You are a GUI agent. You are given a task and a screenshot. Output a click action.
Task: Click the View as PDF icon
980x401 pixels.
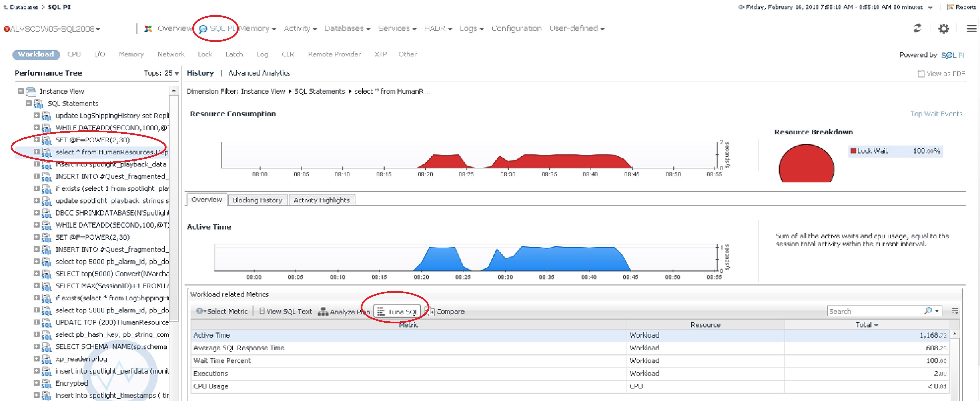tap(921, 73)
